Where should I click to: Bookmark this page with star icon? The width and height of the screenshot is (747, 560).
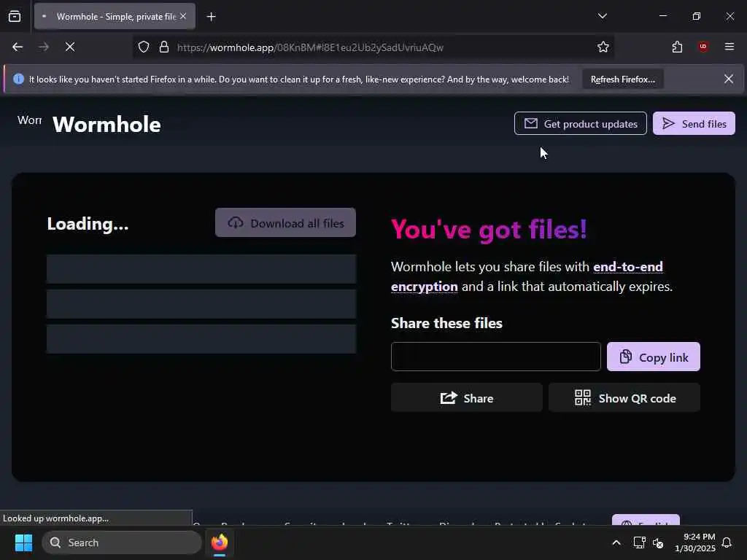click(603, 47)
